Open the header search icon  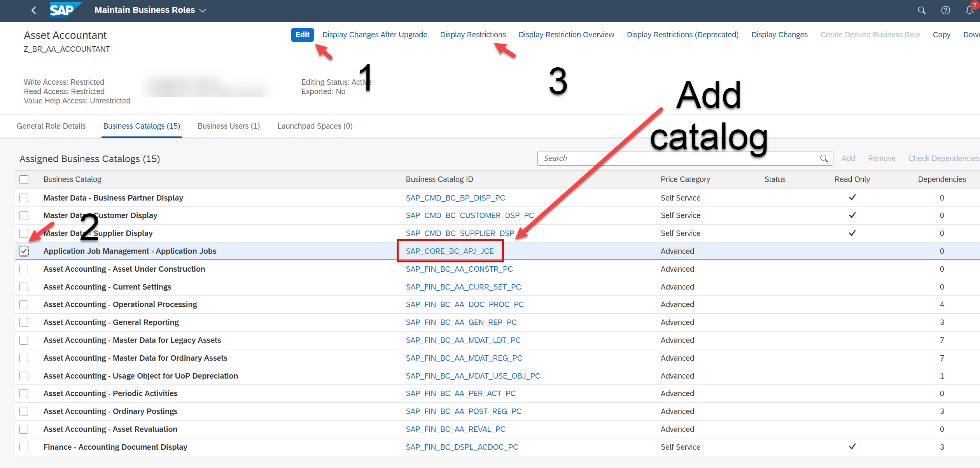click(x=922, y=10)
